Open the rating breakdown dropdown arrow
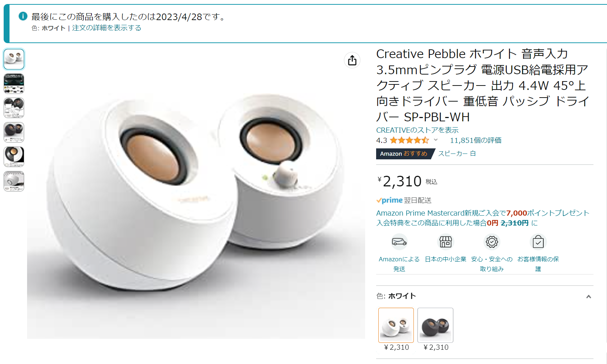 point(436,140)
